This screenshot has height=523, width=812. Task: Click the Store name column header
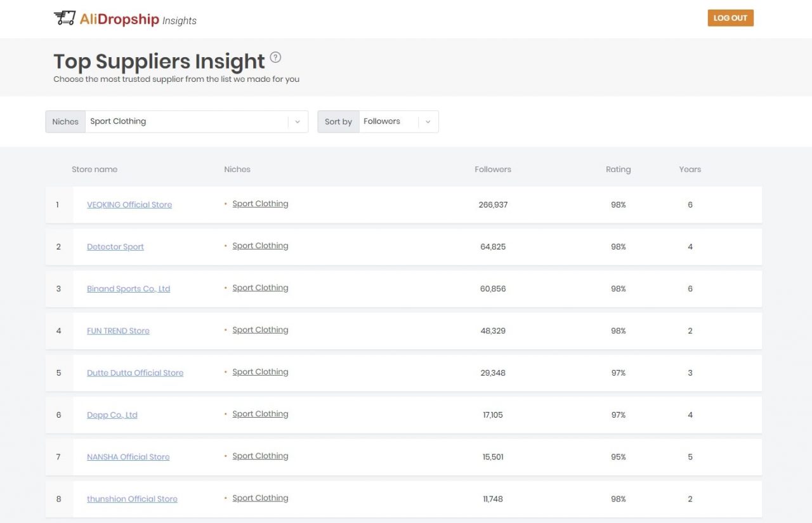(95, 169)
